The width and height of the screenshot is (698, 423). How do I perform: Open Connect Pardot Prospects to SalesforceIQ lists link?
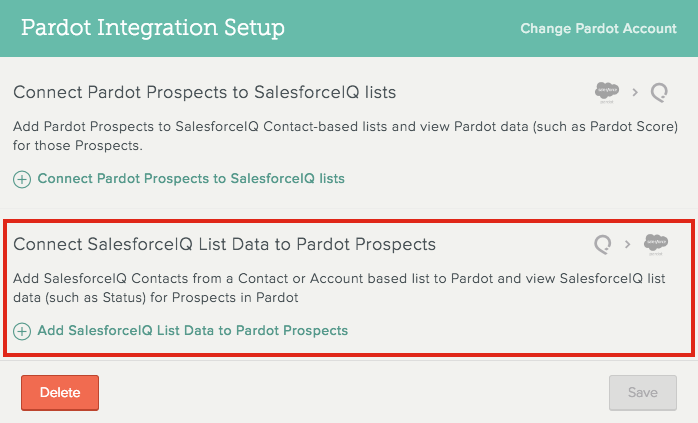pyautogui.click(x=191, y=179)
